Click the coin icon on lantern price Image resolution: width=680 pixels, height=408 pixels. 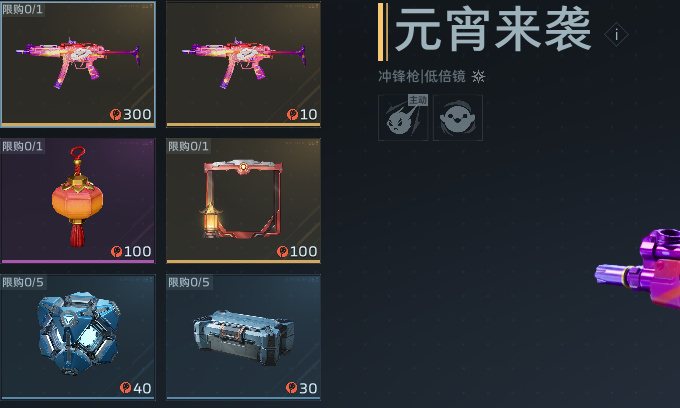pos(116,251)
